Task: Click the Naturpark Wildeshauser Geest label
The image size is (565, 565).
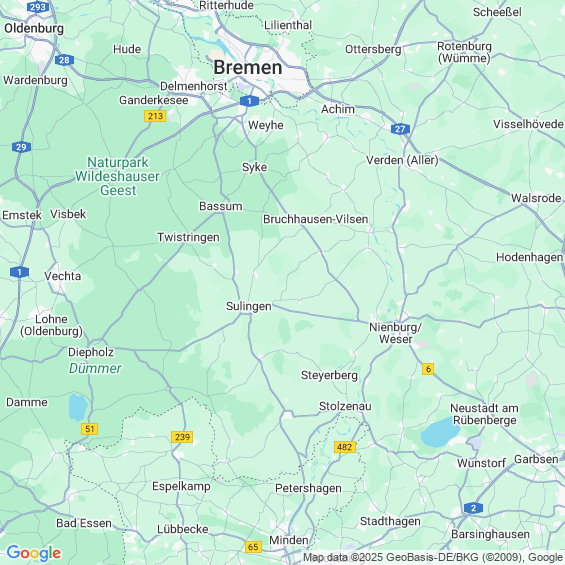Action: click(x=117, y=176)
